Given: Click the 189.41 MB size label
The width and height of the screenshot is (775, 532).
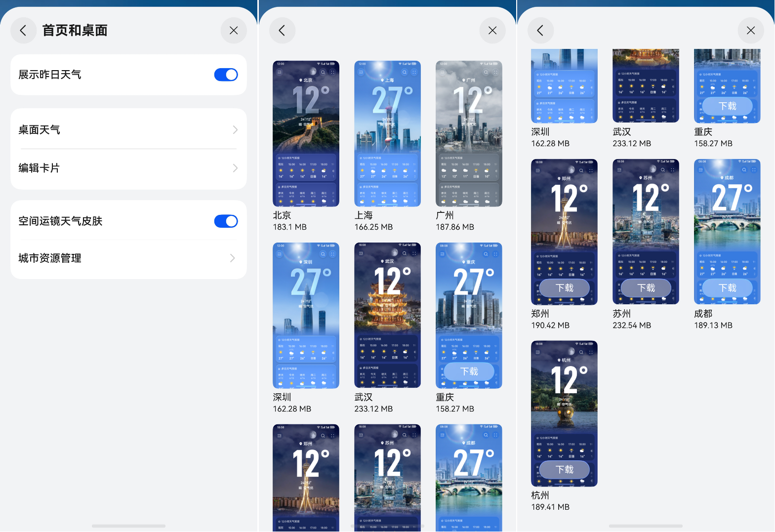Looking at the screenshot, I should tap(550, 507).
